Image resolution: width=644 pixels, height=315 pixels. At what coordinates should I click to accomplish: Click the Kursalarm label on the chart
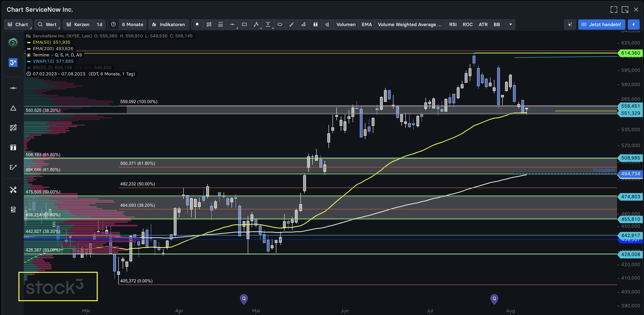(x=604, y=170)
